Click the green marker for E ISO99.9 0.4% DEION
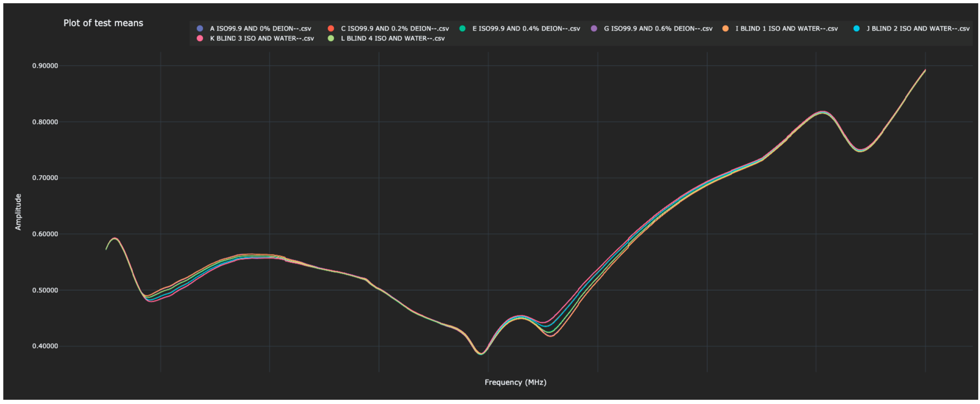 point(462,28)
